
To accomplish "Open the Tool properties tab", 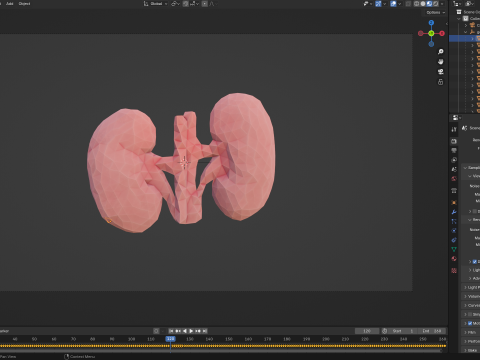I will coord(454,129).
